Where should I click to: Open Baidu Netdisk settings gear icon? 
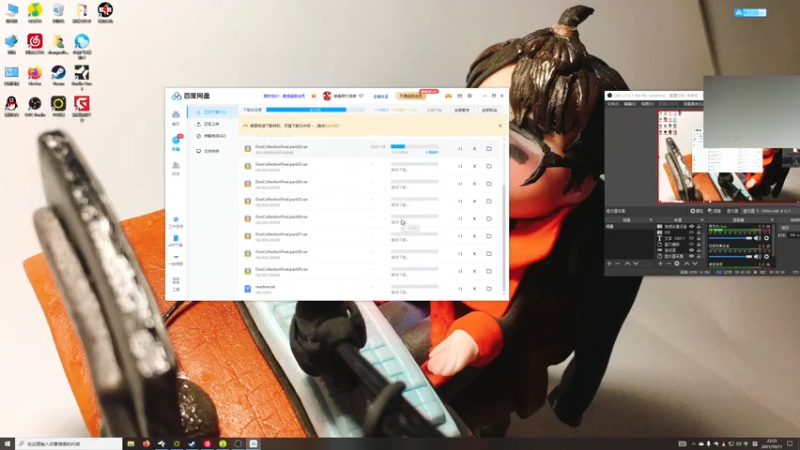(x=470, y=96)
